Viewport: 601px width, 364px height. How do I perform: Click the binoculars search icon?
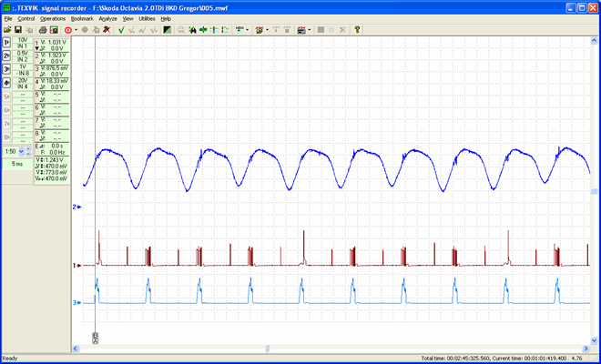(192, 30)
